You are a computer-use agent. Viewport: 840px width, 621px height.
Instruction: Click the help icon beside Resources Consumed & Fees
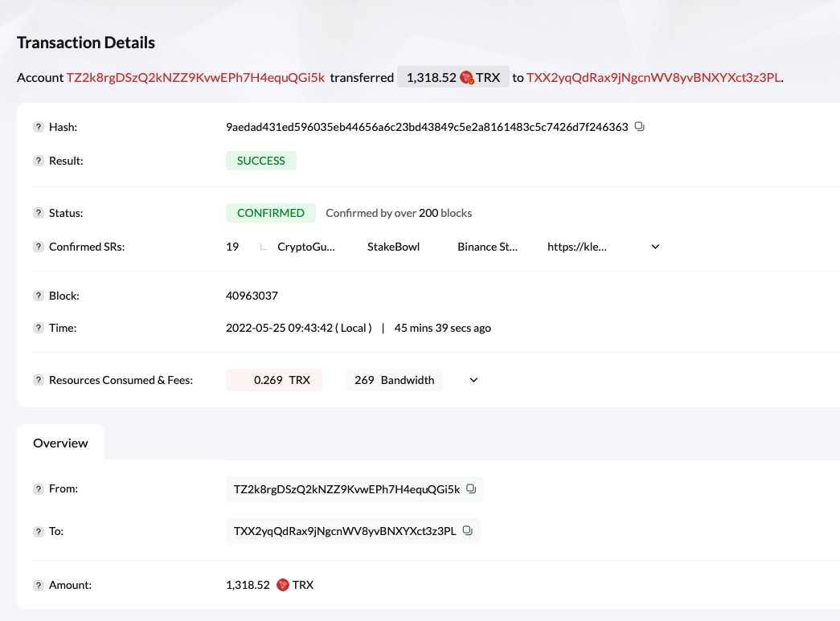tap(38, 380)
